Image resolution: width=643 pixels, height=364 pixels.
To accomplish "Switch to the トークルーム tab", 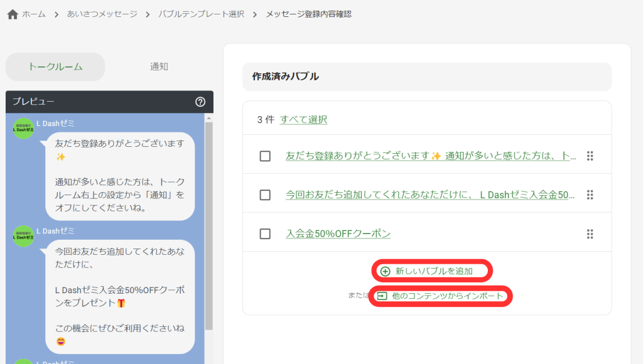I will 55,67.
